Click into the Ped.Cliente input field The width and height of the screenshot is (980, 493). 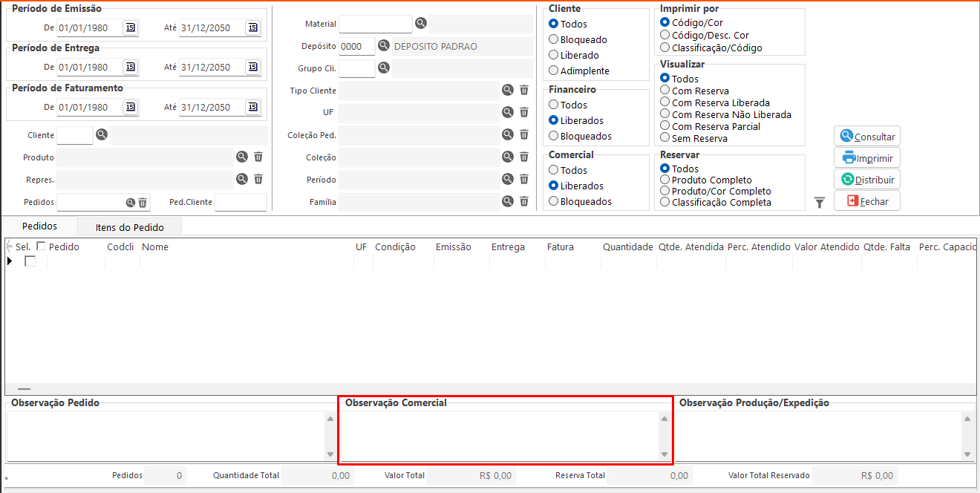pos(241,202)
